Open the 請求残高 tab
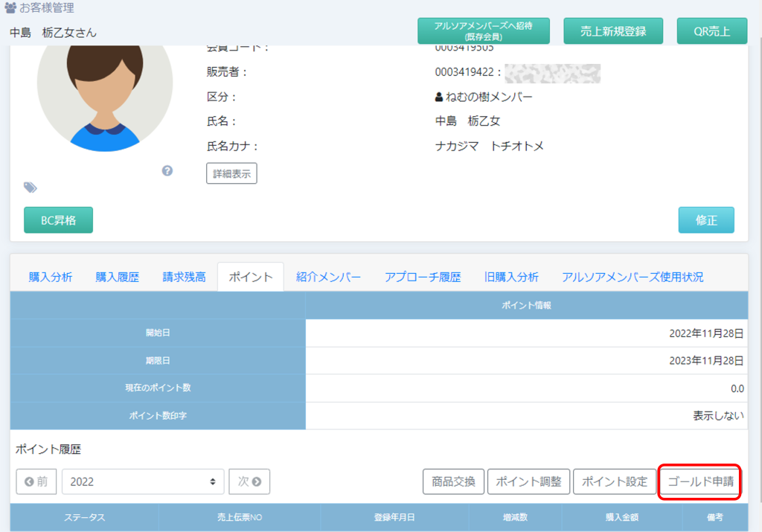 (185, 277)
